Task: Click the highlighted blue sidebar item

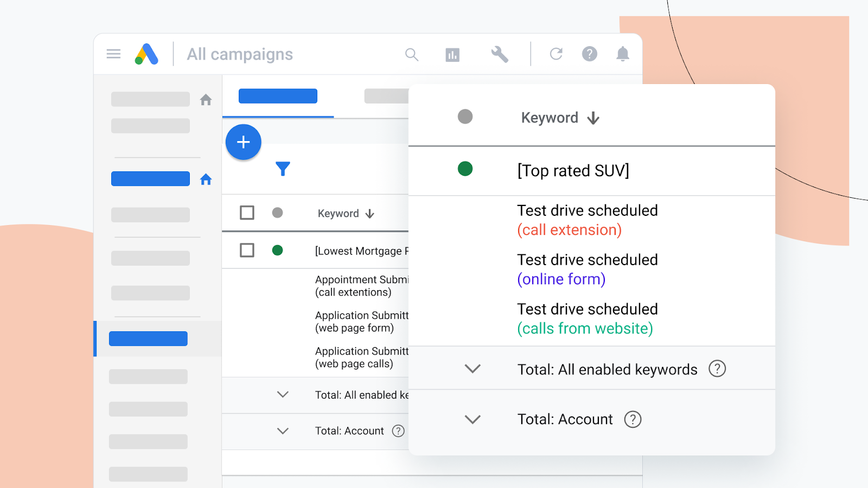Action: pyautogui.click(x=148, y=338)
